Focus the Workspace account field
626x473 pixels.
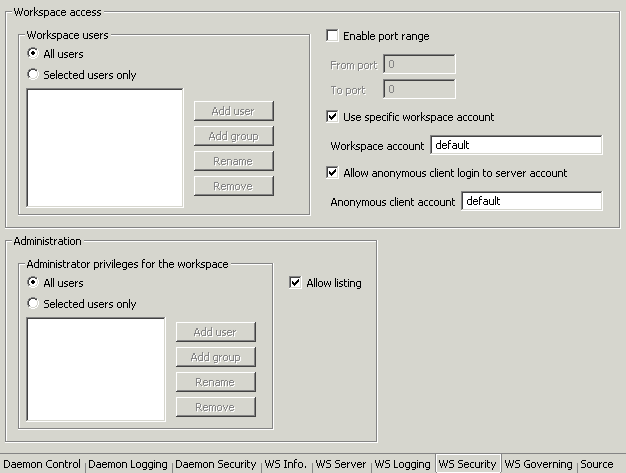pos(517,145)
